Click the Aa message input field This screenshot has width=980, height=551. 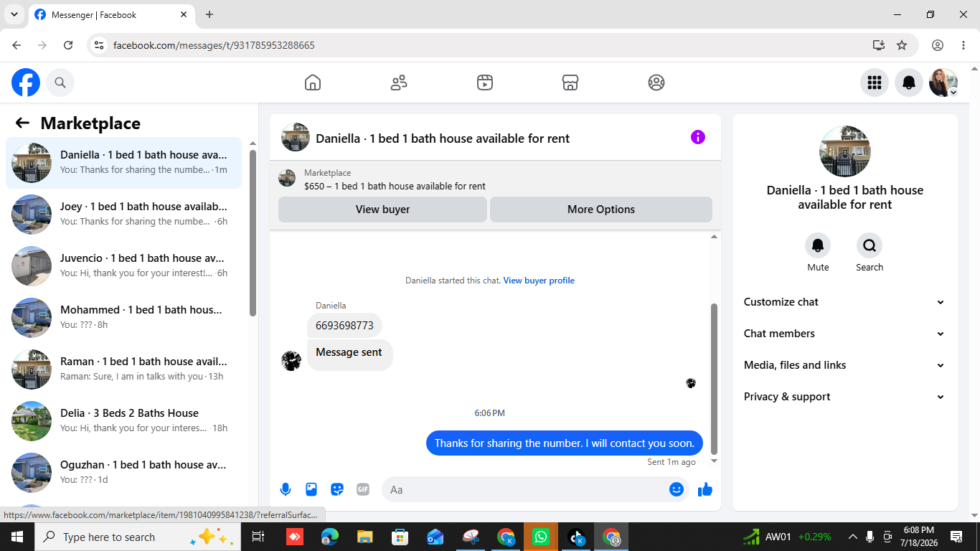pyautogui.click(x=526, y=489)
